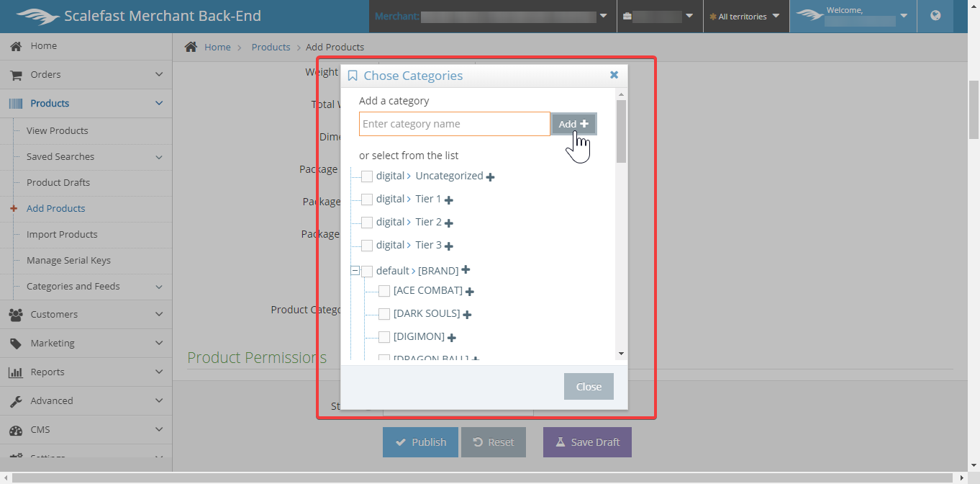The width and height of the screenshot is (980, 484).
Task: Click the Home house icon in breadcrumb
Action: [x=191, y=47]
